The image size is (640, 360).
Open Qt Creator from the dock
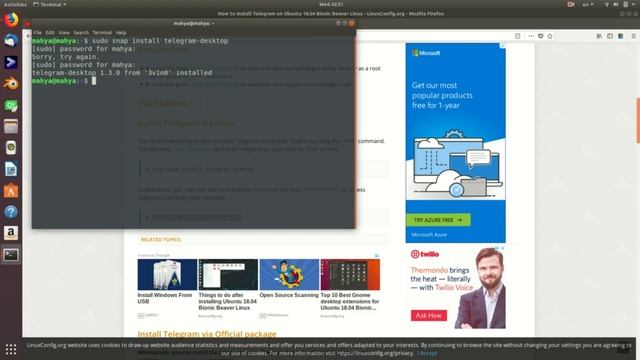(x=11, y=105)
